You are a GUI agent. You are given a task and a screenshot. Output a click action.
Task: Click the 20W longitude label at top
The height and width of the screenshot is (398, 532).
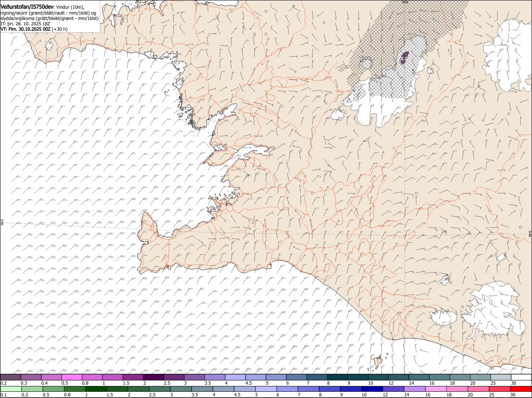pyautogui.click(x=405, y=2)
